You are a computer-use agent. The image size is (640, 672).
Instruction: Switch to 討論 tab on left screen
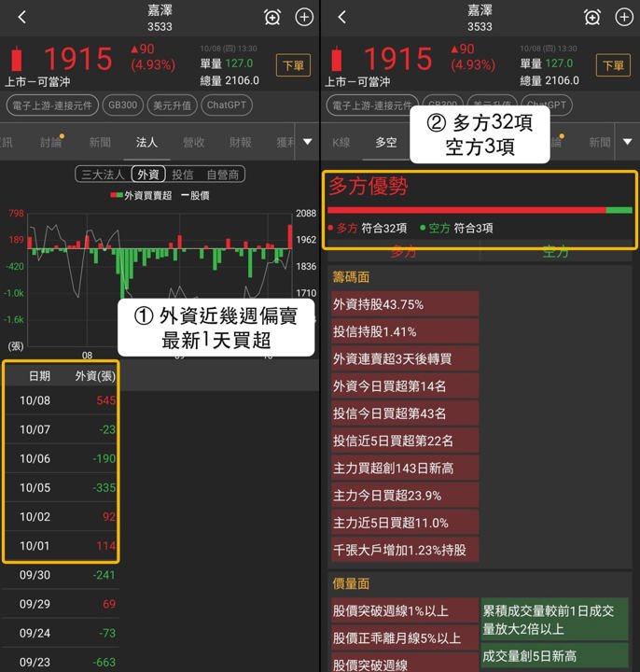click(51, 142)
